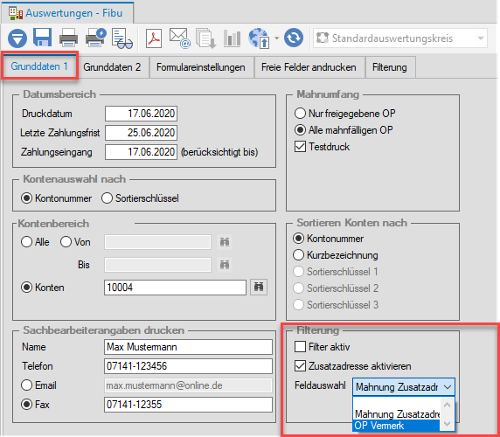Click the globe upload icon
Image resolution: width=500 pixels, height=437 pixels.
(259, 38)
